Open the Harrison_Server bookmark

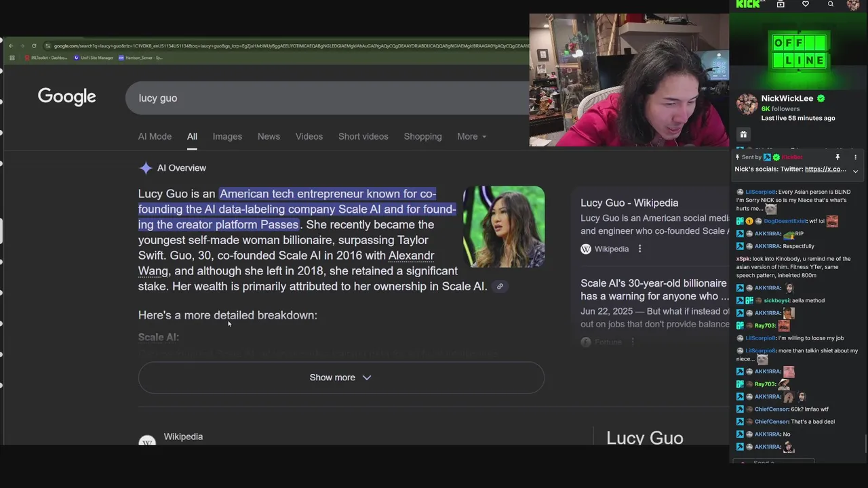[140, 58]
